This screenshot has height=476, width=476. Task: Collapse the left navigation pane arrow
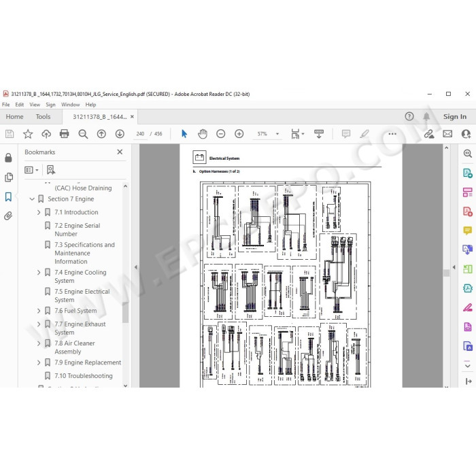point(136,267)
